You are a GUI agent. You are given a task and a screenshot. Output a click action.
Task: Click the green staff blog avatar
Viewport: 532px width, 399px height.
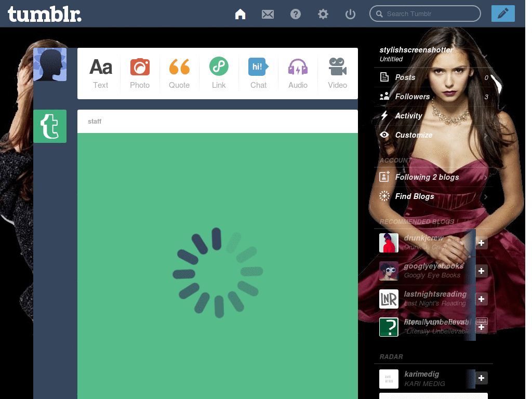pyautogui.click(x=50, y=126)
